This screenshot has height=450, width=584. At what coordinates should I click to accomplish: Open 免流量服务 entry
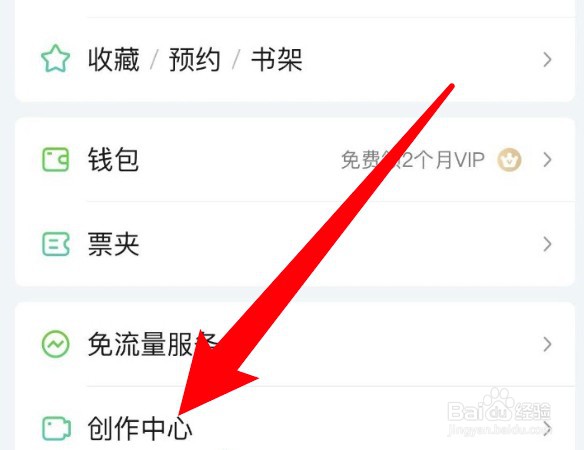point(295,344)
